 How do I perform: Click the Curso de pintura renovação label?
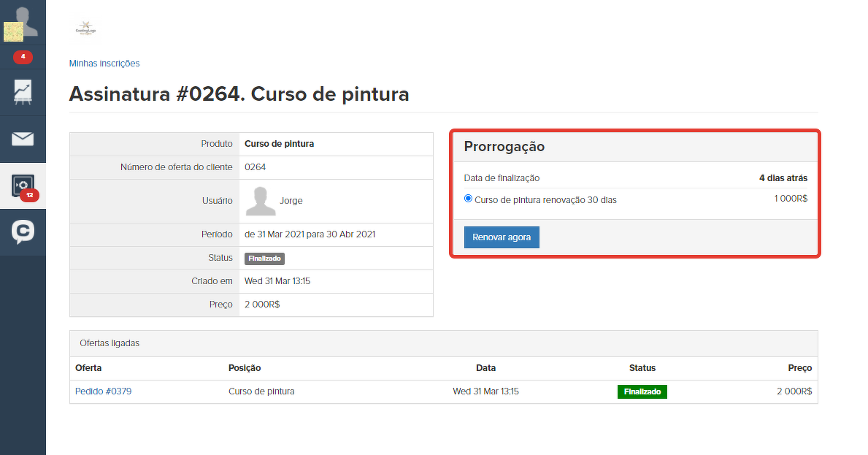pyautogui.click(x=545, y=199)
